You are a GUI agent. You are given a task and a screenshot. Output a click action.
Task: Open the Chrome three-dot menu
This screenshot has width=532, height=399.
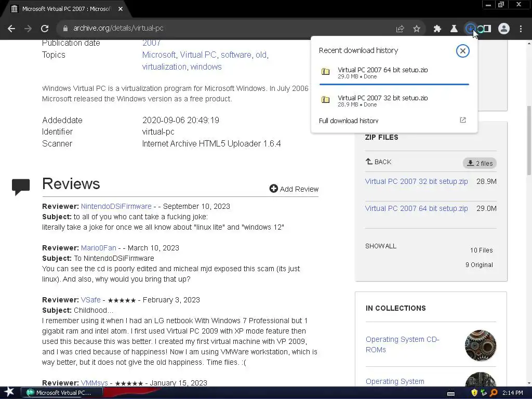521,29
